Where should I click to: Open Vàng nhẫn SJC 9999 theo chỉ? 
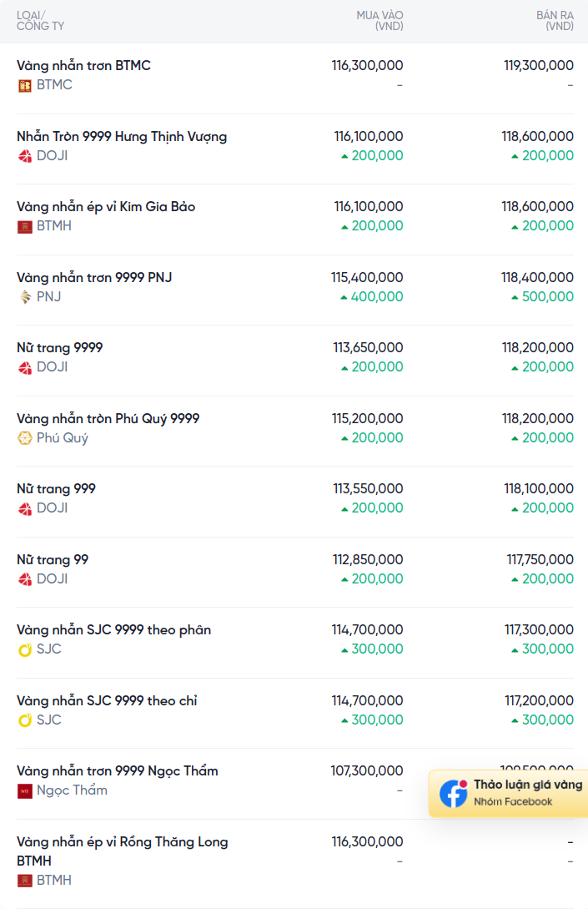click(107, 701)
